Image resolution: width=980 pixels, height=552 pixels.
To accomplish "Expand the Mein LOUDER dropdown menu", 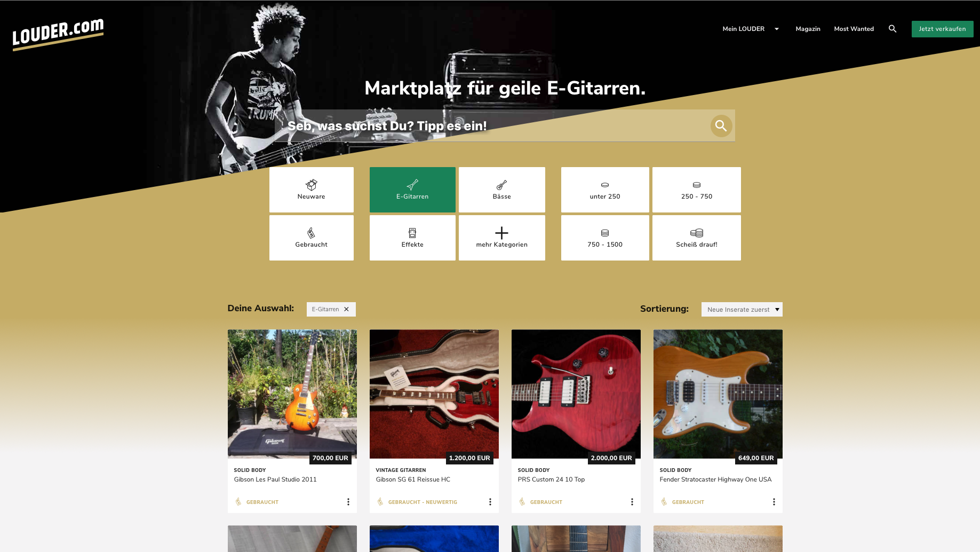I will point(751,29).
